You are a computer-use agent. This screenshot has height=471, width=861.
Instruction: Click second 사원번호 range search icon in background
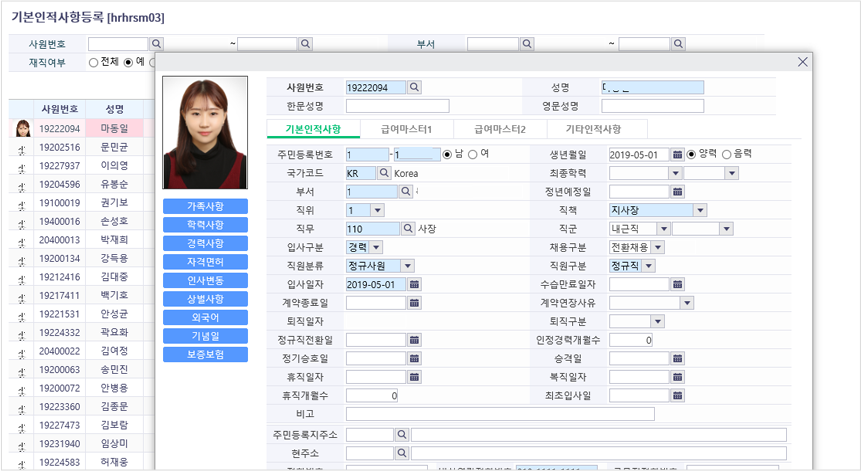(x=306, y=44)
